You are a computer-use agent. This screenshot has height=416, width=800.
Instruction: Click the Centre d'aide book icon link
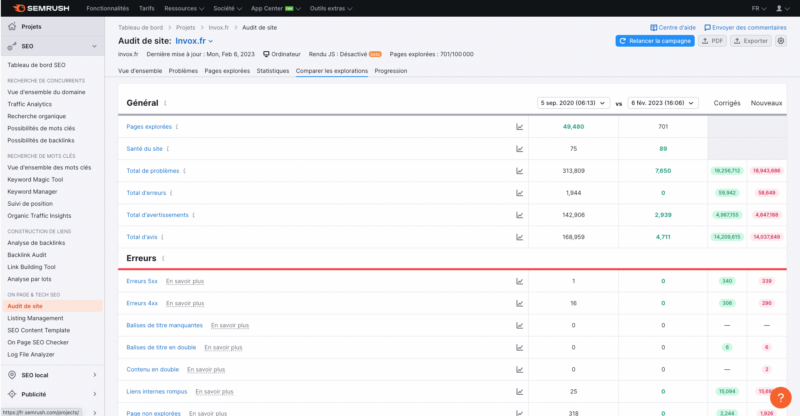pos(673,28)
